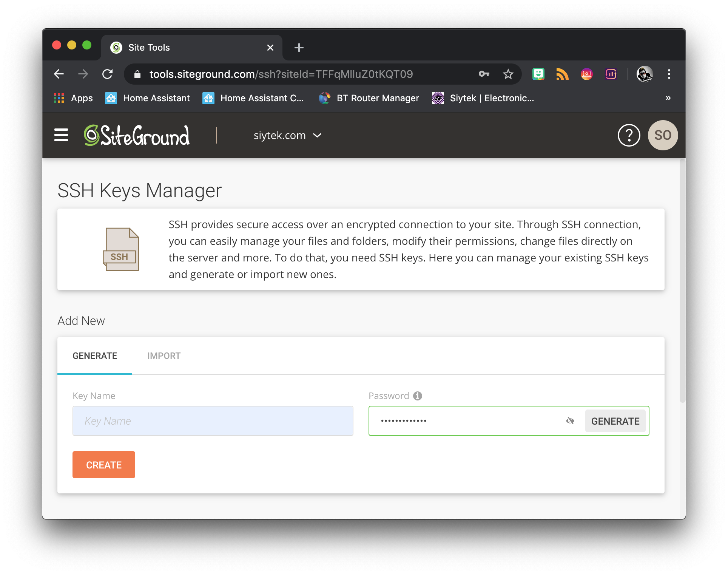Image resolution: width=728 pixels, height=575 pixels.
Task: Open the help question mark icon
Action: tap(629, 135)
